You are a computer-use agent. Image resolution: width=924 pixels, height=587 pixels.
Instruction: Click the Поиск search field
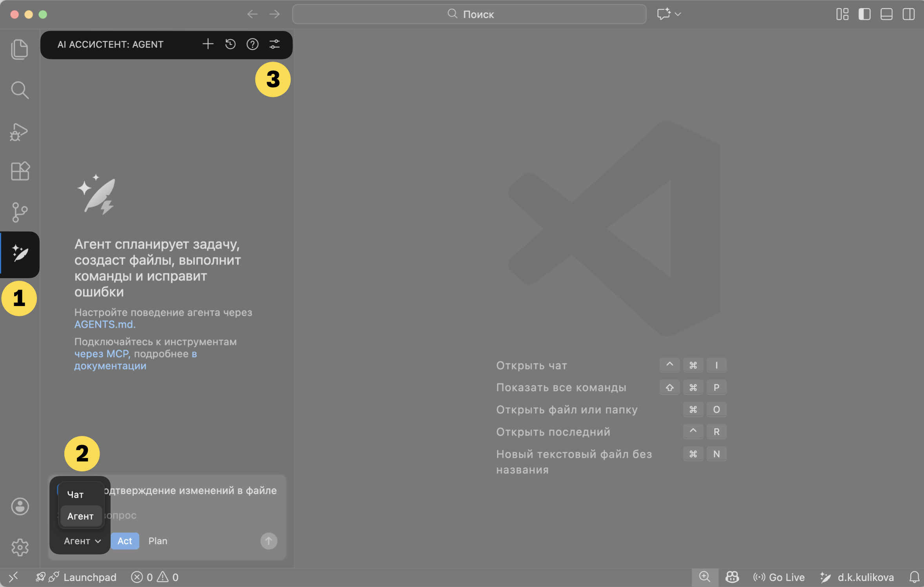click(469, 14)
